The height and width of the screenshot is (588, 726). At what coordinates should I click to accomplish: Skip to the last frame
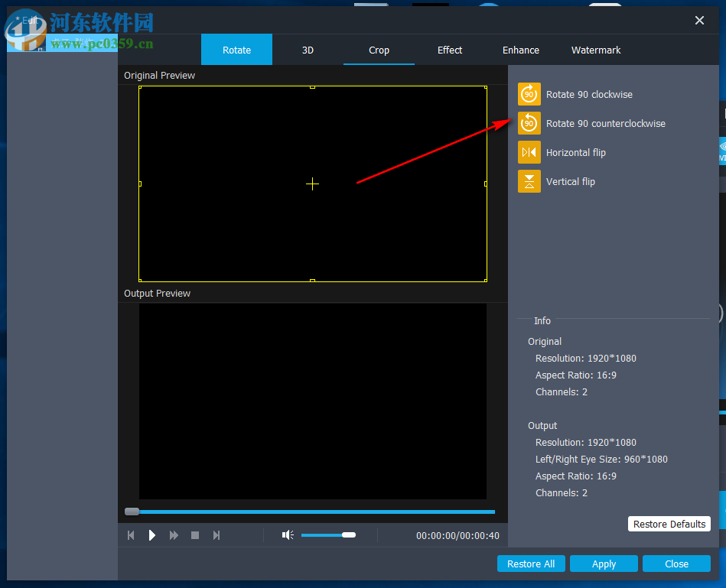tap(216, 534)
